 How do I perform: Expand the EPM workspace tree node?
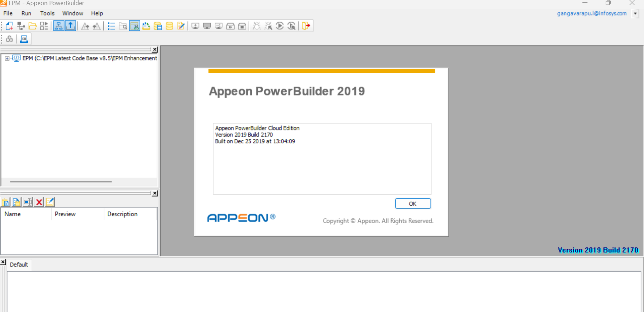(x=7, y=58)
